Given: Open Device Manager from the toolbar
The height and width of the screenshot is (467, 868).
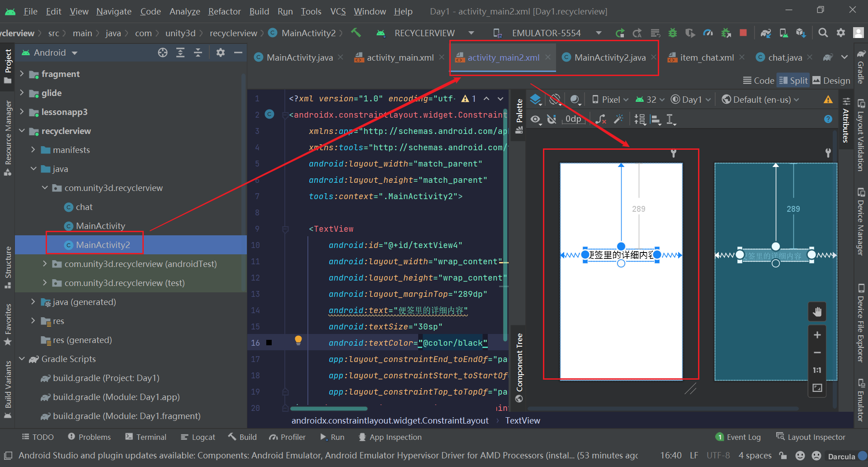Looking at the screenshot, I should pos(783,33).
